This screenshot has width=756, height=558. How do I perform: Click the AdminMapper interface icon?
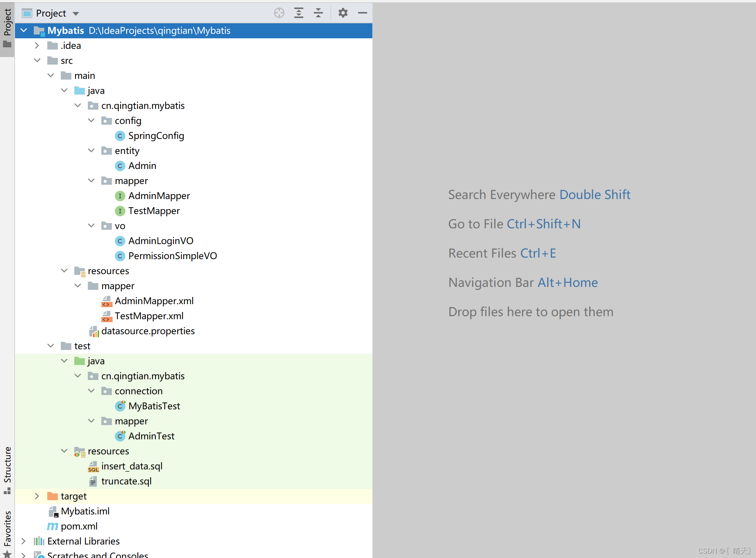pyautogui.click(x=120, y=196)
